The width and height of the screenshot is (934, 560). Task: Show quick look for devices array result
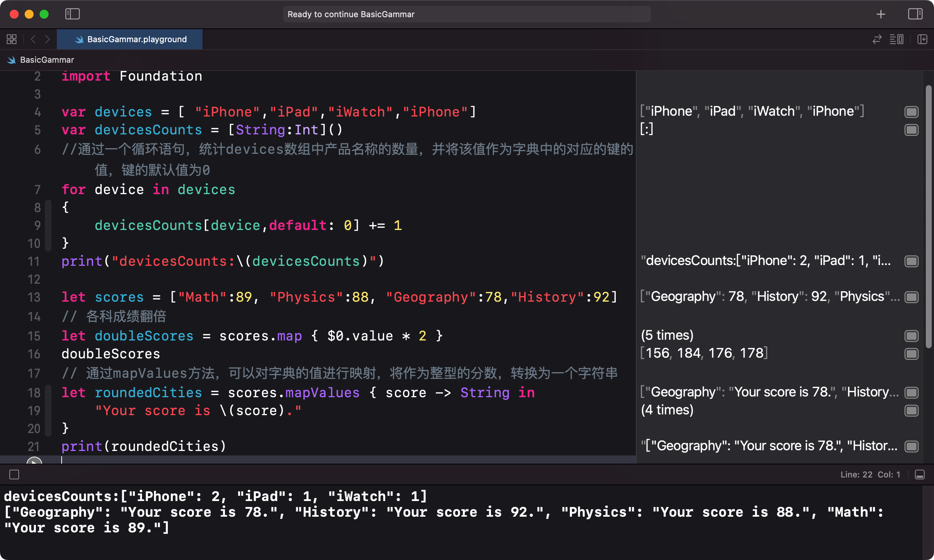pyautogui.click(x=911, y=112)
